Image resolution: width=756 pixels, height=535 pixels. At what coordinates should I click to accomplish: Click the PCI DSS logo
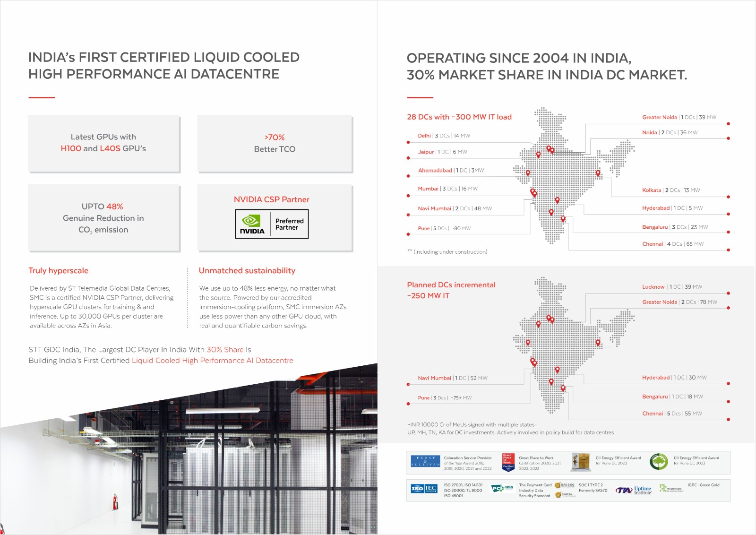(502, 488)
